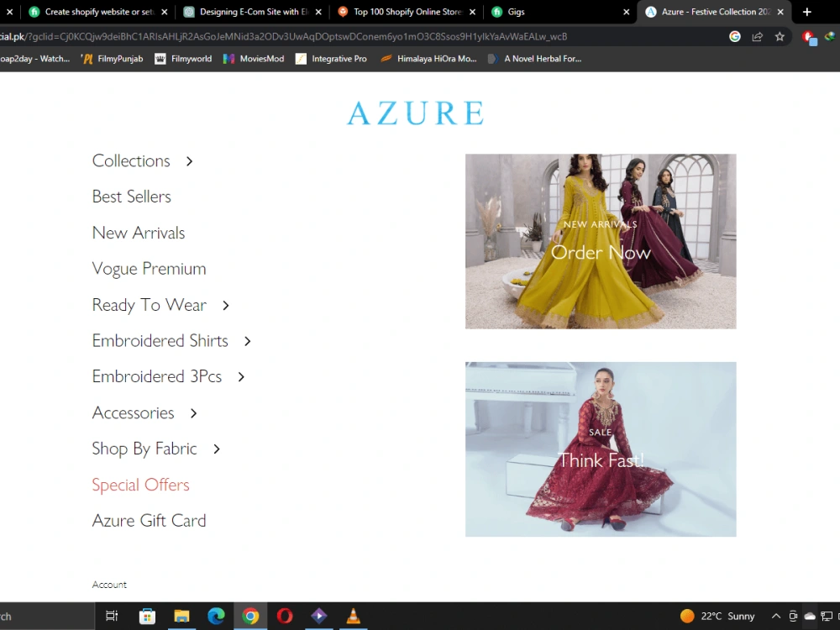The image size is (840, 630).
Task: Select Vogue Premium from the menu
Action: (149, 269)
